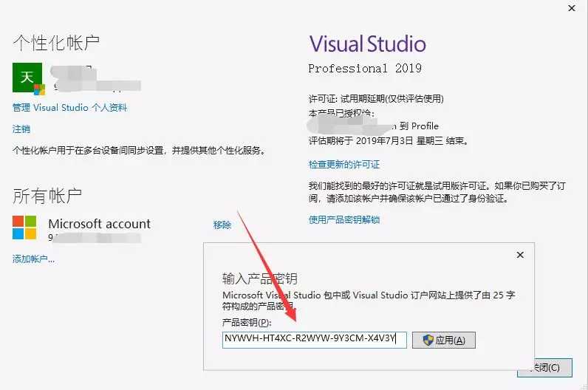The width and height of the screenshot is (588, 390).
Task: Click the 输入产品密钥 dialog heading
Action: tap(259, 278)
